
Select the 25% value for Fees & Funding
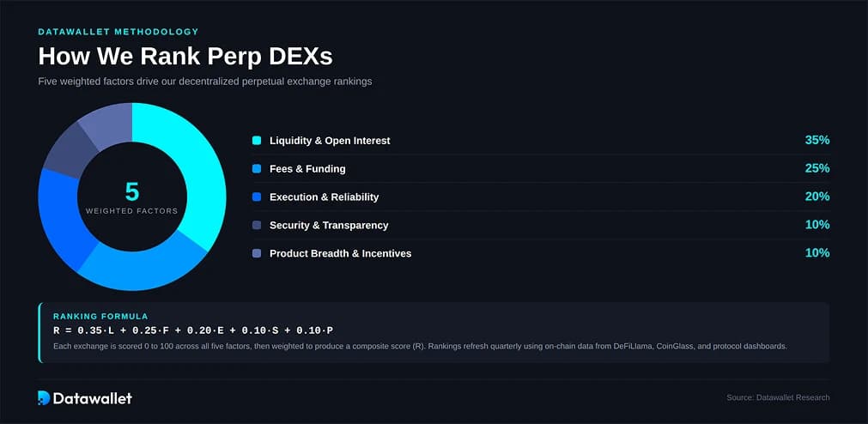pos(816,168)
